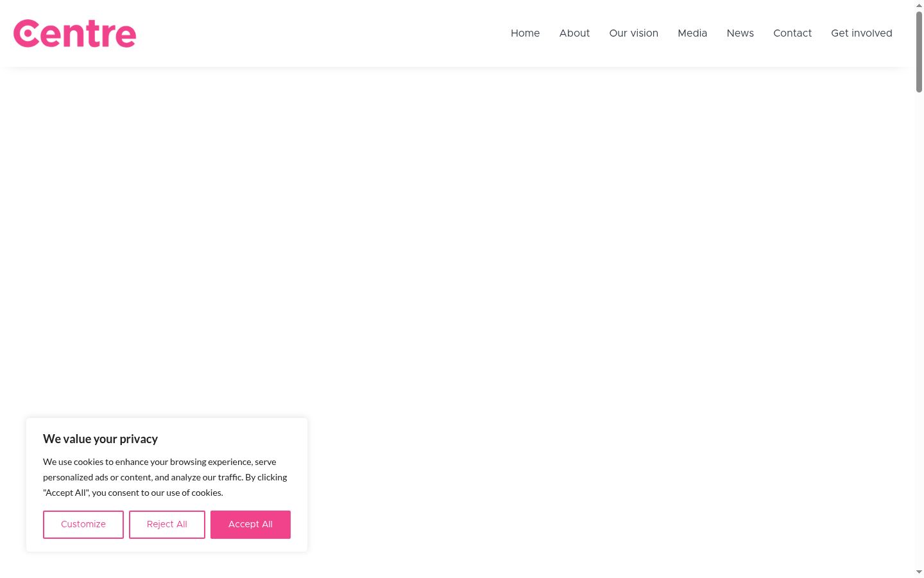
Task: Navigate to Our vision
Action: (633, 33)
